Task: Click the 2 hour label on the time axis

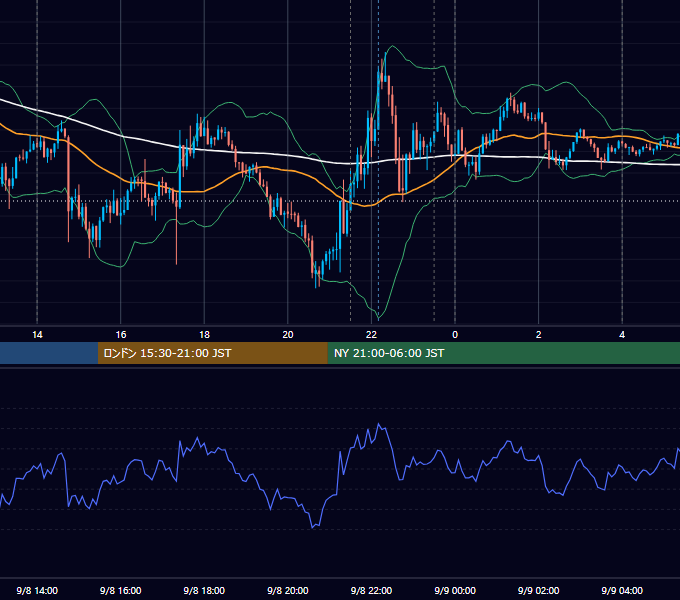Action: (x=539, y=335)
